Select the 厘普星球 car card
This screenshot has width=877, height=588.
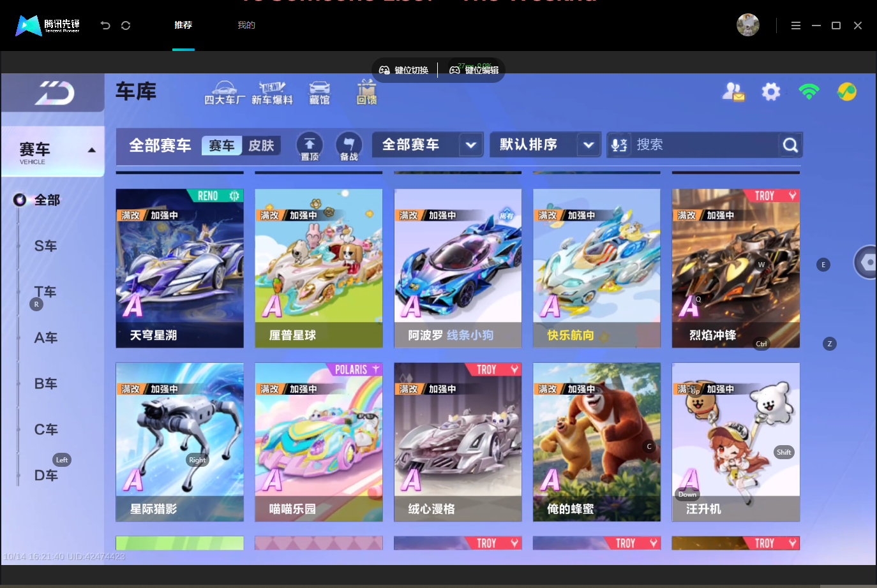coord(319,268)
